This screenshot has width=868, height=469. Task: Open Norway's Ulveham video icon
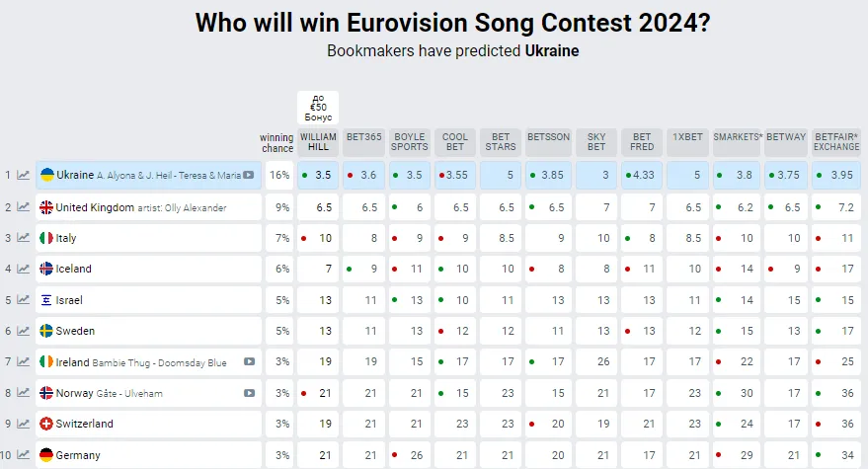pos(249,393)
